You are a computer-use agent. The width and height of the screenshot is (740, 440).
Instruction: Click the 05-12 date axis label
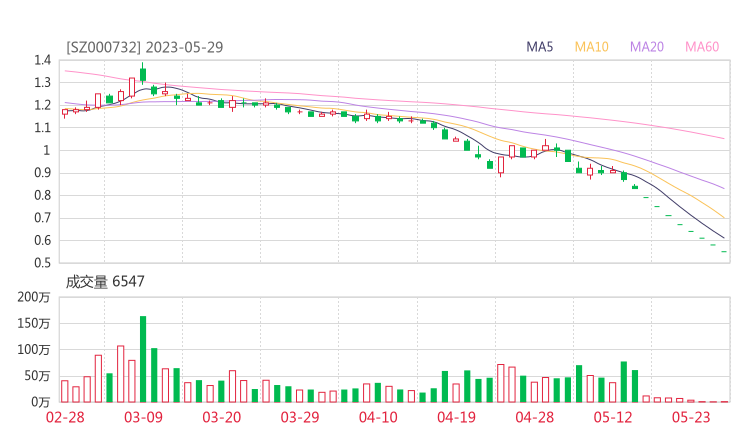(x=613, y=417)
